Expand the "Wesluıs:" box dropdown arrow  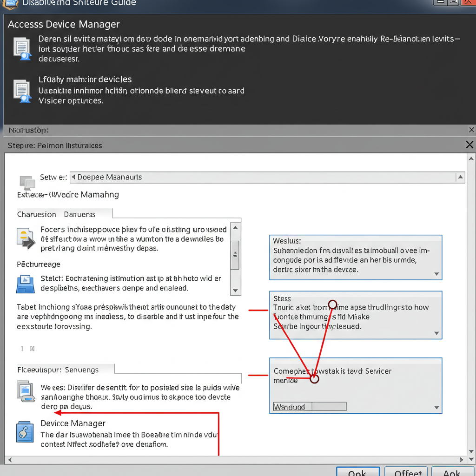436,274
